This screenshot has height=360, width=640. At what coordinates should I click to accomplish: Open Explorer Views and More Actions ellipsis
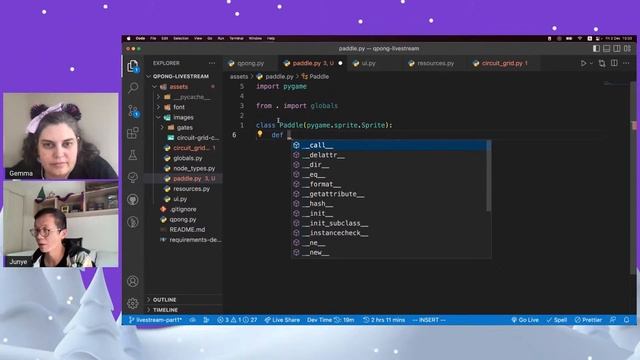click(211, 63)
